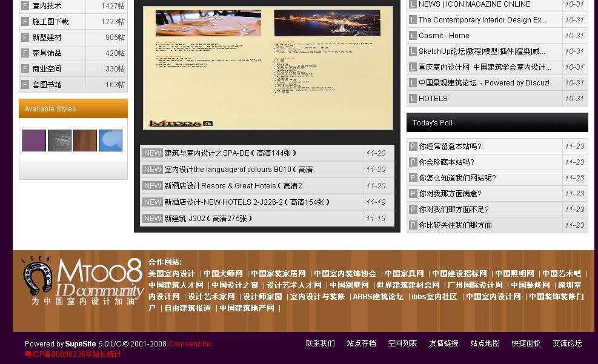Click the P icon beside 你比较关注我们那方面

tap(413, 225)
